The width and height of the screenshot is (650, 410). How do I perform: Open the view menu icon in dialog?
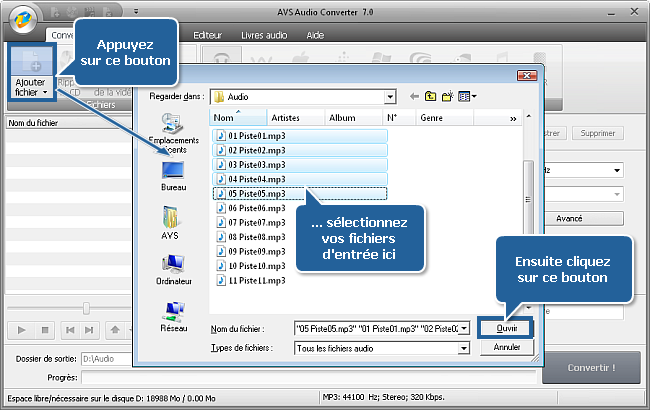coord(467,97)
